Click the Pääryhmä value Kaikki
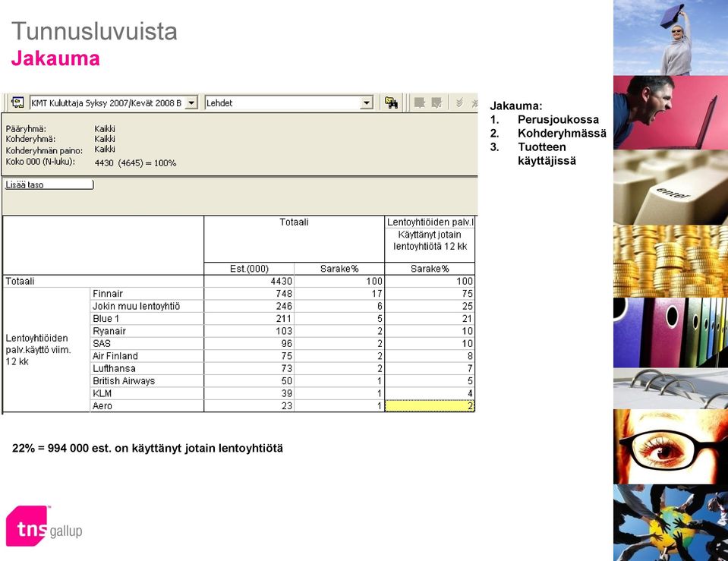Screen dimensions: 728x561 click(105, 128)
